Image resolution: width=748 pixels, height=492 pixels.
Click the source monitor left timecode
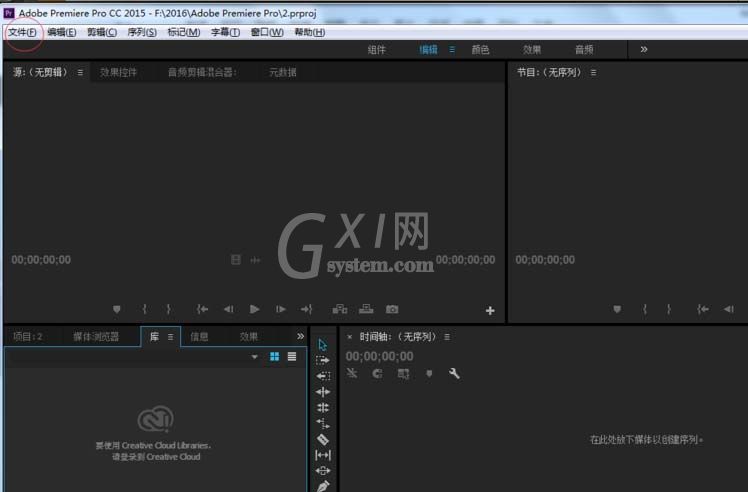(x=41, y=260)
